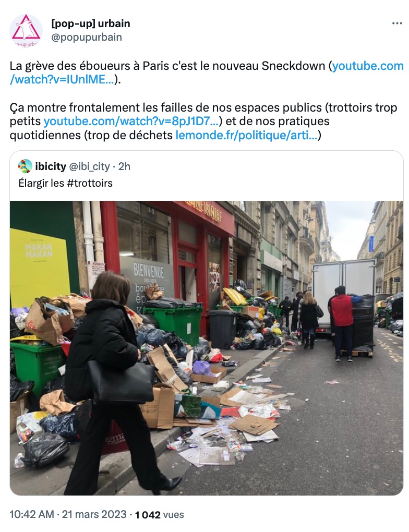Viewport: 409px width, 532px height.
Task: Open the trash-filled Paris street photo
Action: pyautogui.click(x=207, y=348)
